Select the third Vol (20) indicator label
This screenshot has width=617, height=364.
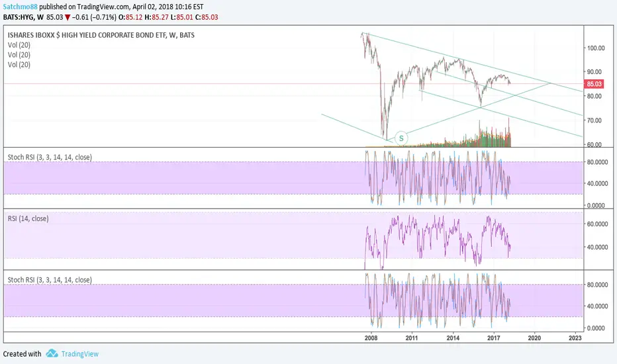tap(19, 65)
